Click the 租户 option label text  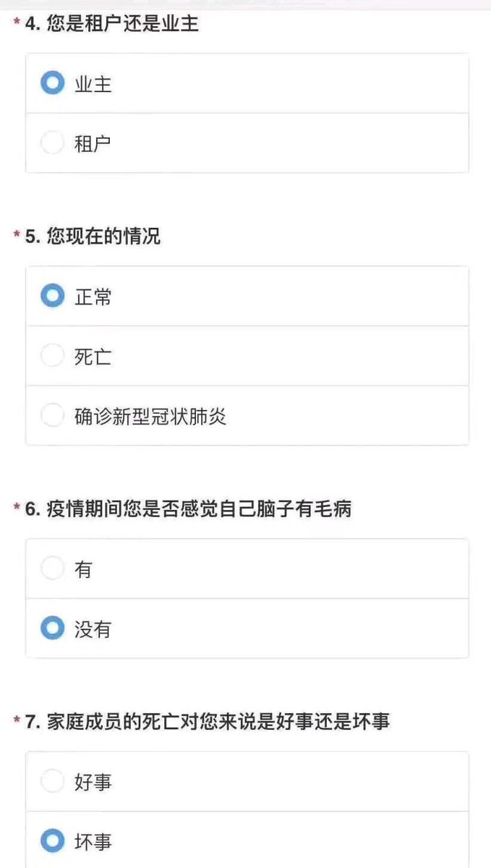[93, 143]
